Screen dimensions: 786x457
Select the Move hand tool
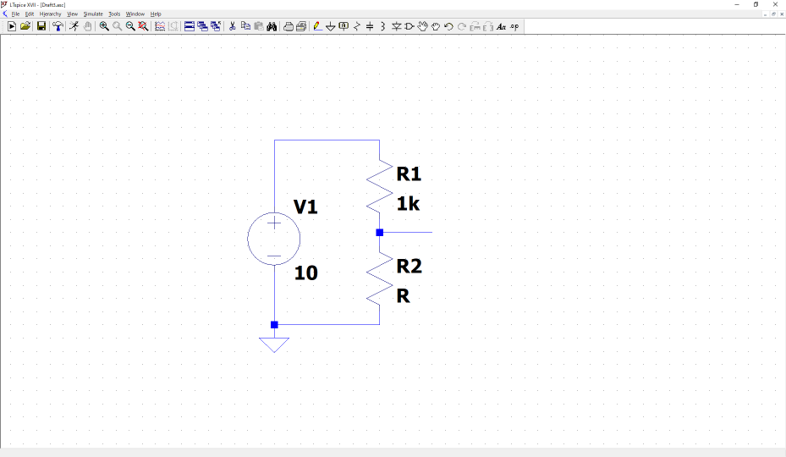coord(423,27)
